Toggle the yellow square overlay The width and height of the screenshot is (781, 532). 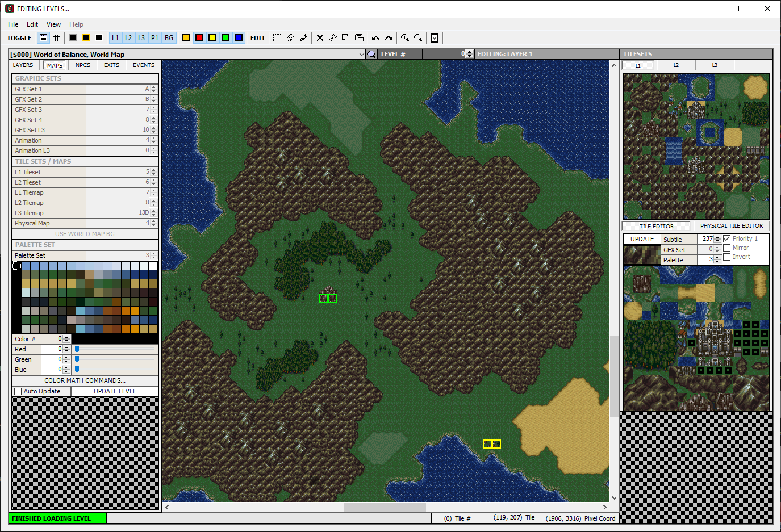(212, 38)
